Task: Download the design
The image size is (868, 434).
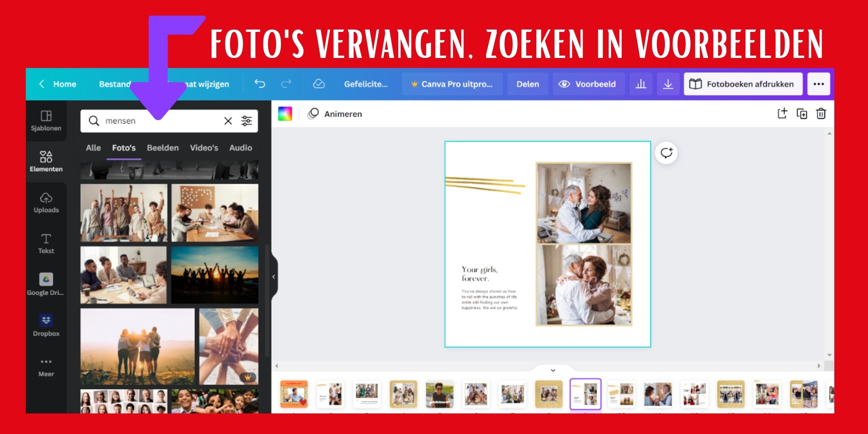Action: pyautogui.click(x=668, y=84)
